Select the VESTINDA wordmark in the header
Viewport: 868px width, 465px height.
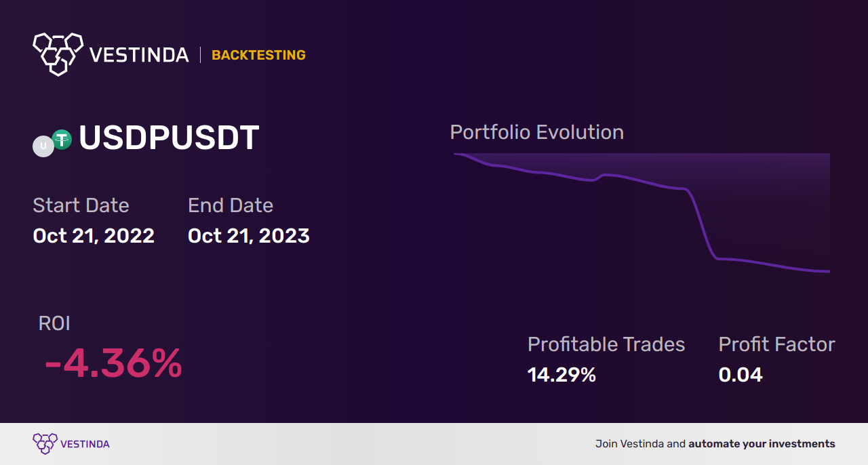pos(139,55)
